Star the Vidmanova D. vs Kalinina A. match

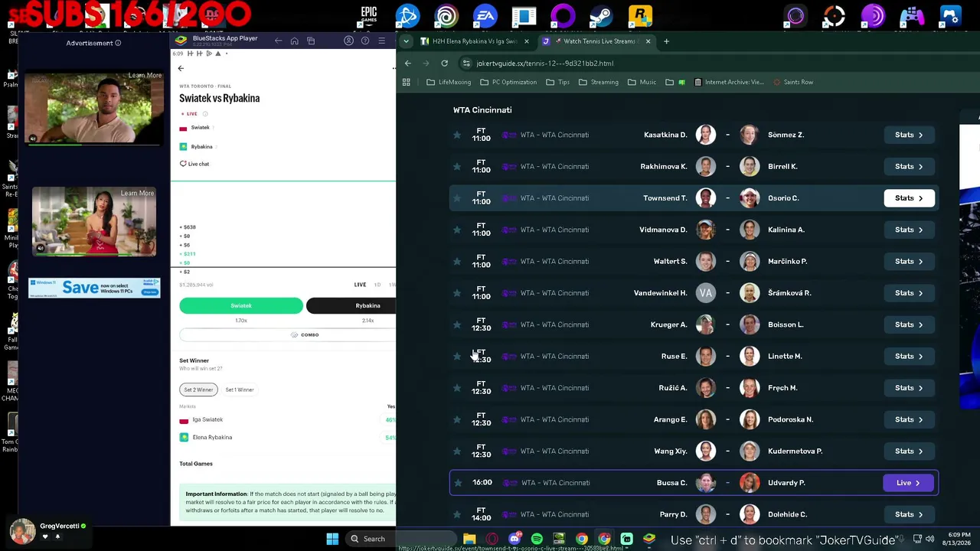pyautogui.click(x=457, y=230)
